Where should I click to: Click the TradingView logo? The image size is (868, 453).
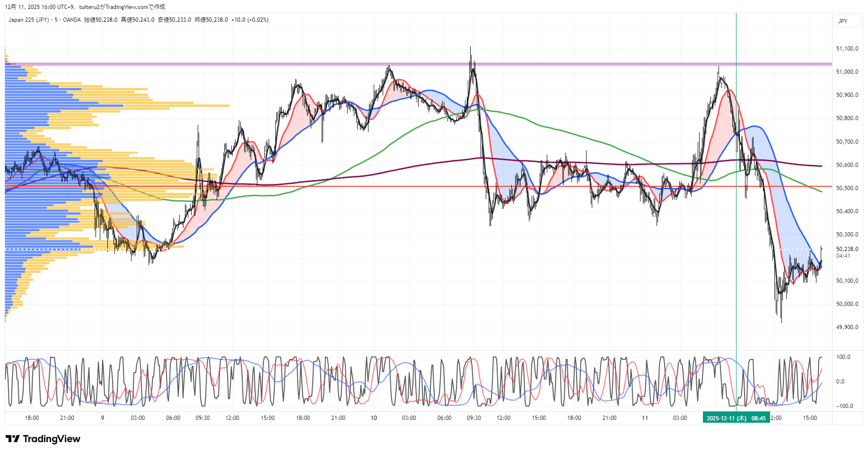[43, 439]
